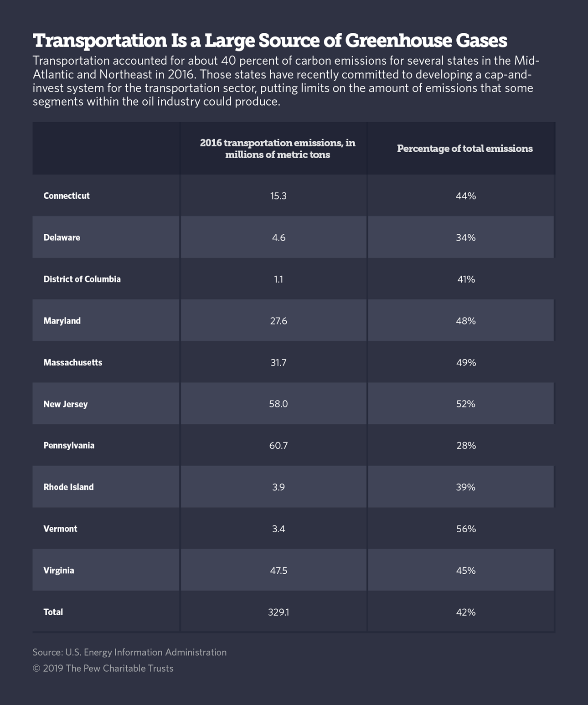The image size is (588, 705).
Task: Select the Rhode Island row label
Action: click(x=68, y=487)
